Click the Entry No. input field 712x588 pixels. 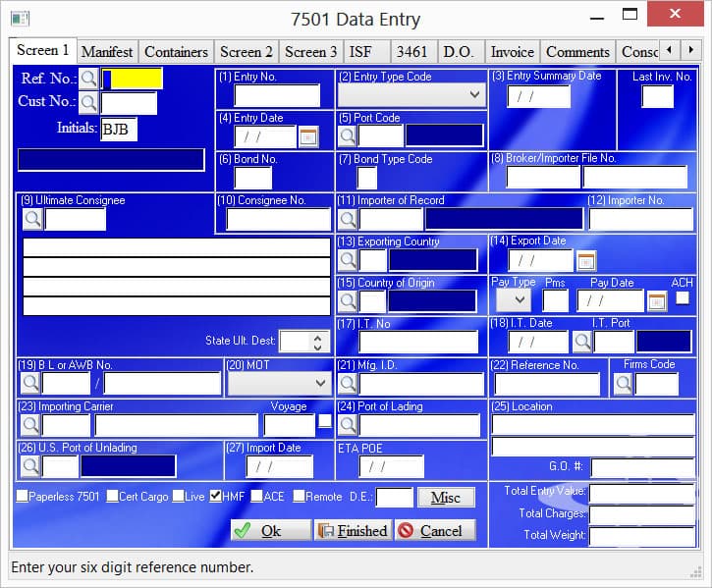point(277,95)
